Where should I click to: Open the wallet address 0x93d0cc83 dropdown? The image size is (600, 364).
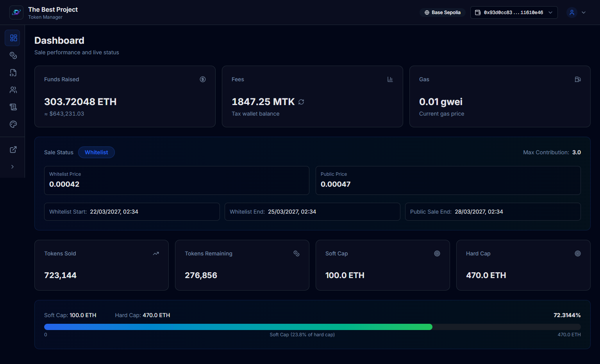point(514,12)
